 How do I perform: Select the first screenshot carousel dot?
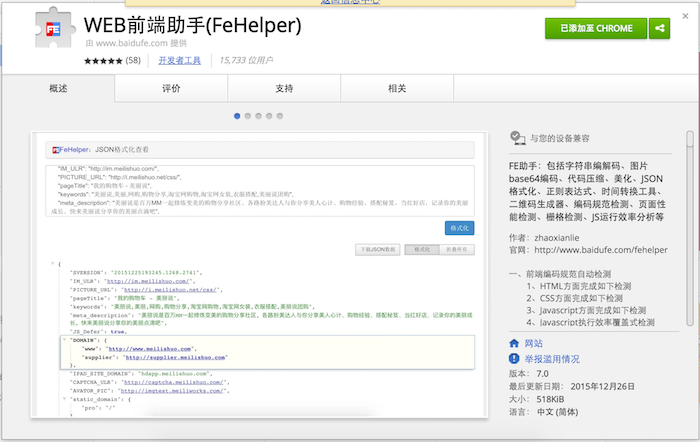point(237,116)
